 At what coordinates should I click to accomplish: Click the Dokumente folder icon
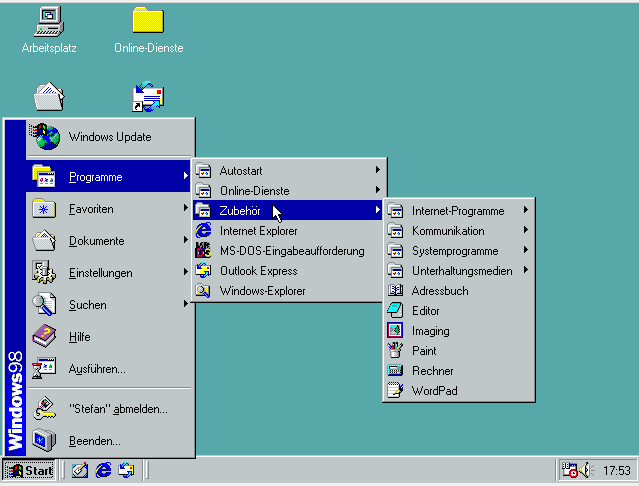point(44,240)
